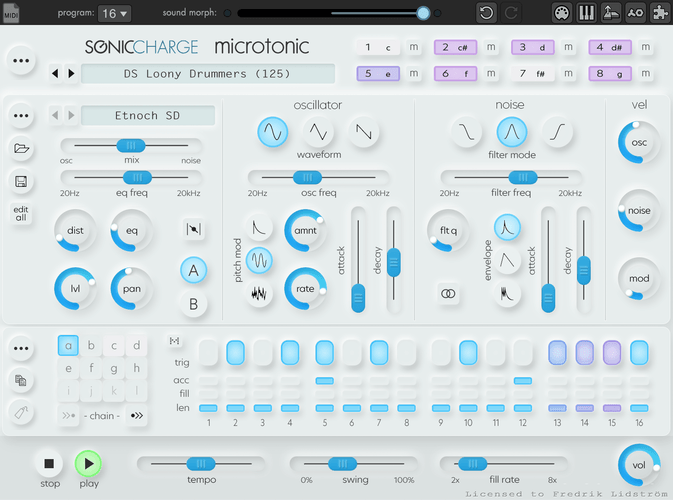Select the sine oscillator waveform
The width and height of the screenshot is (673, 500).
tap(273, 132)
